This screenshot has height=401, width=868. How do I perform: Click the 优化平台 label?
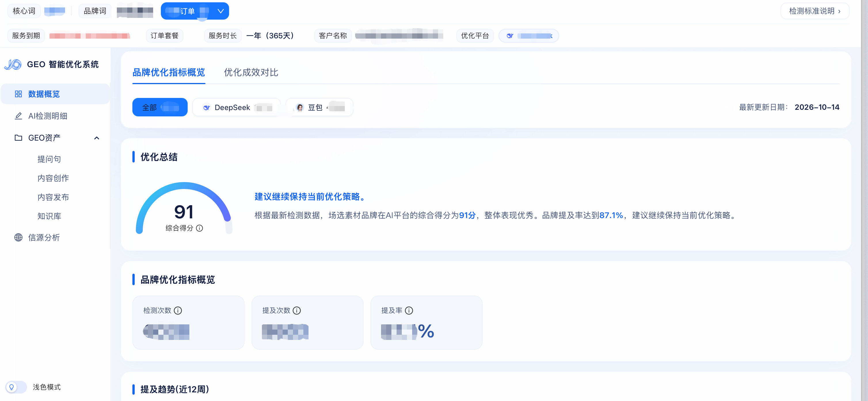[475, 36]
